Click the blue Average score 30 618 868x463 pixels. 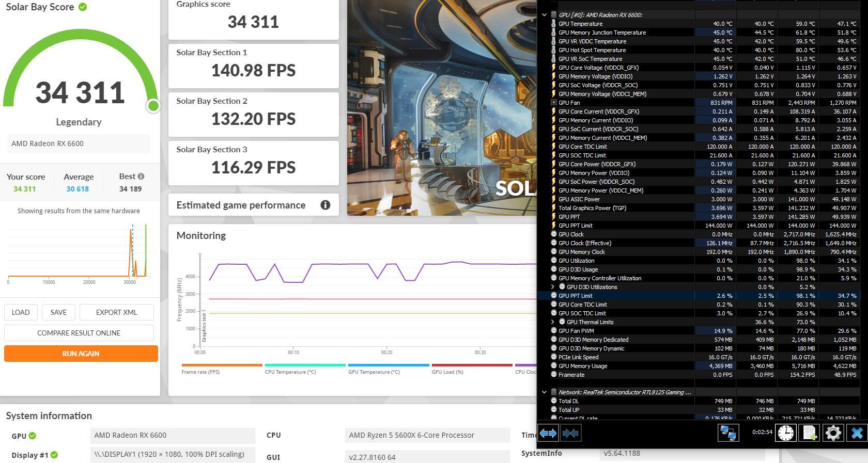tap(78, 189)
